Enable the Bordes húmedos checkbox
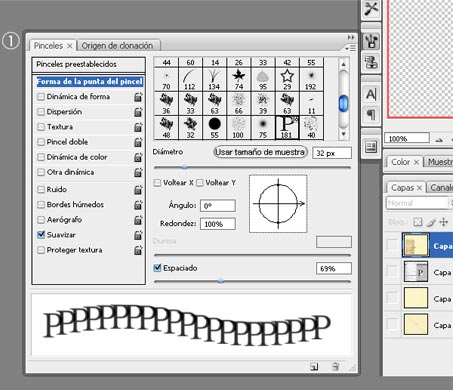Screen dimensions: 453x390 click(x=41, y=205)
